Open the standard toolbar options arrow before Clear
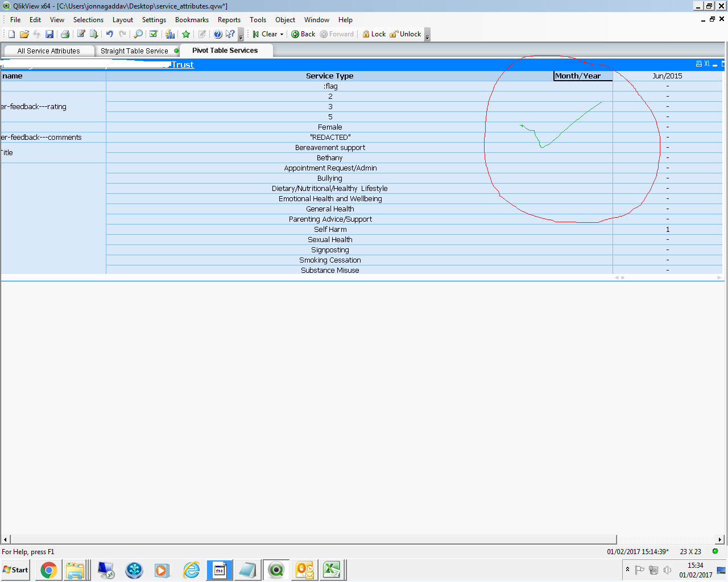Screen dimensions: 728x582 pos(241,35)
